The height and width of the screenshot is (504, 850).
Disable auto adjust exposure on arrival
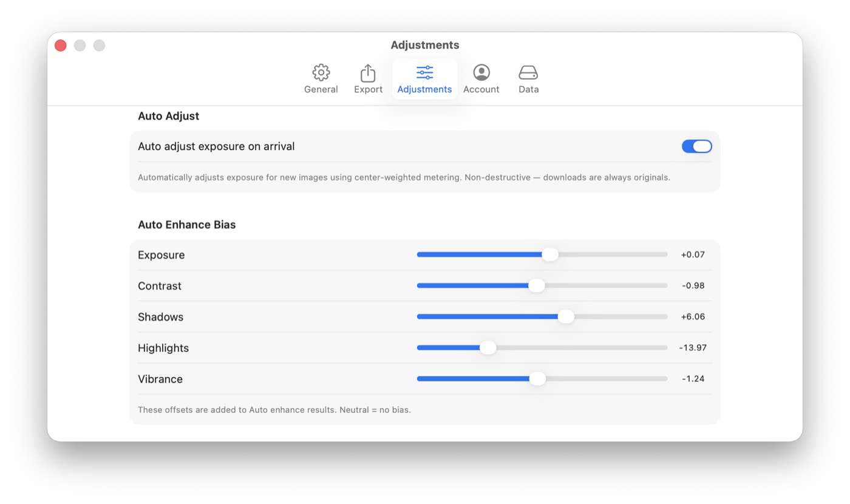696,146
